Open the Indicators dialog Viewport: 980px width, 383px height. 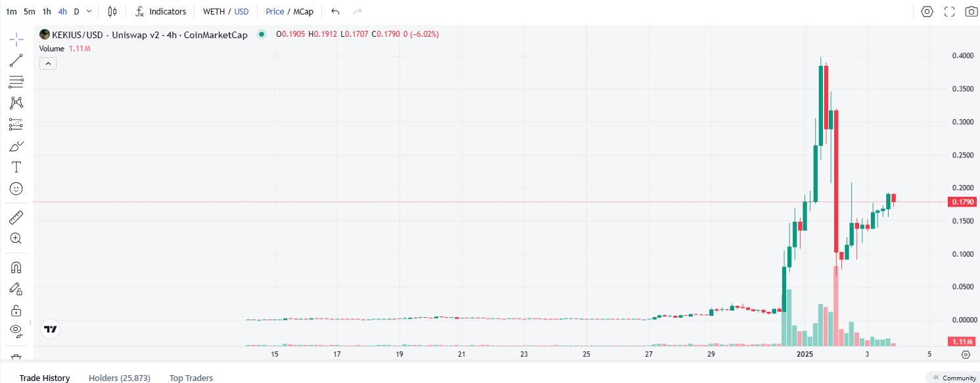click(160, 11)
